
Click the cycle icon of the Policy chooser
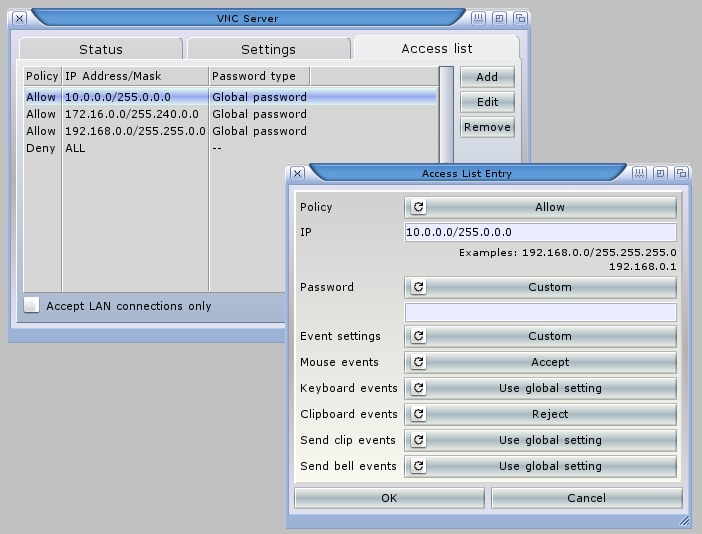[x=419, y=207]
